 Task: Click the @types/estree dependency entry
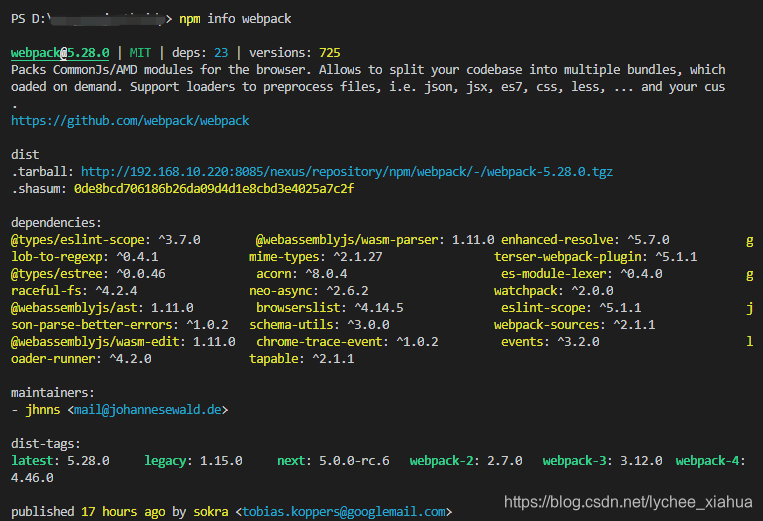88,274
